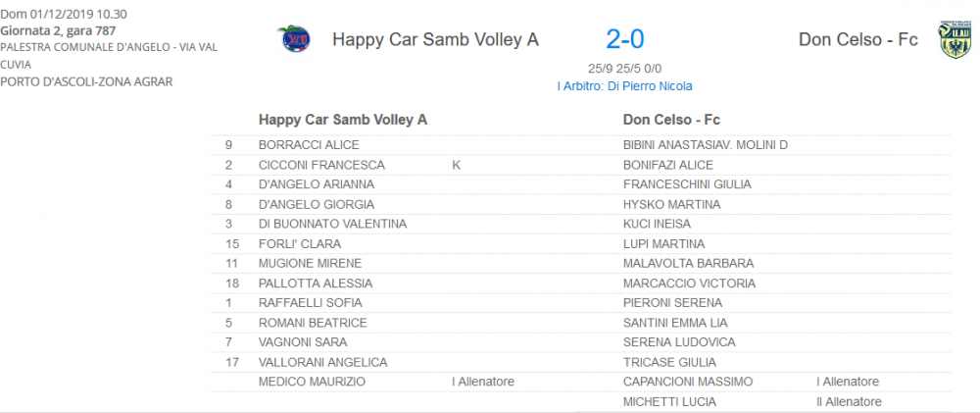Click the Don Celso - Fc roster column heading
Viewport: 980px width, 413px height.
[x=672, y=120]
